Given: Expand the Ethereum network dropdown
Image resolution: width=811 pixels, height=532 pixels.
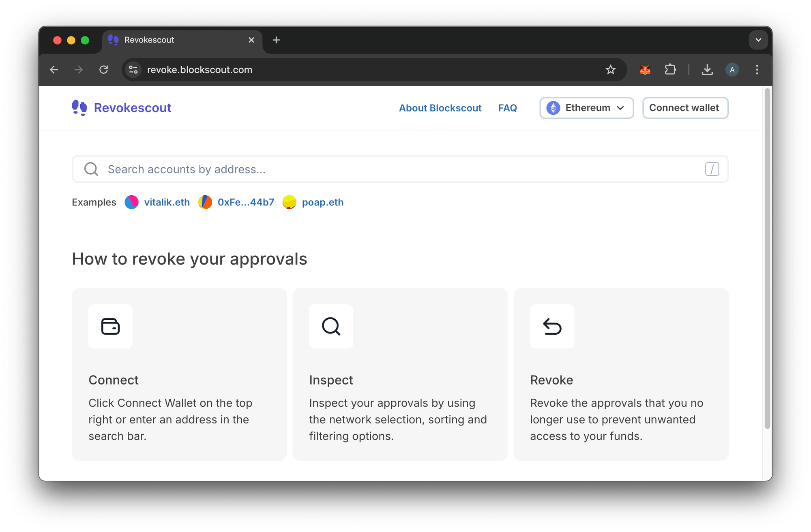Looking at the screenshot, I should click(586, 108).
